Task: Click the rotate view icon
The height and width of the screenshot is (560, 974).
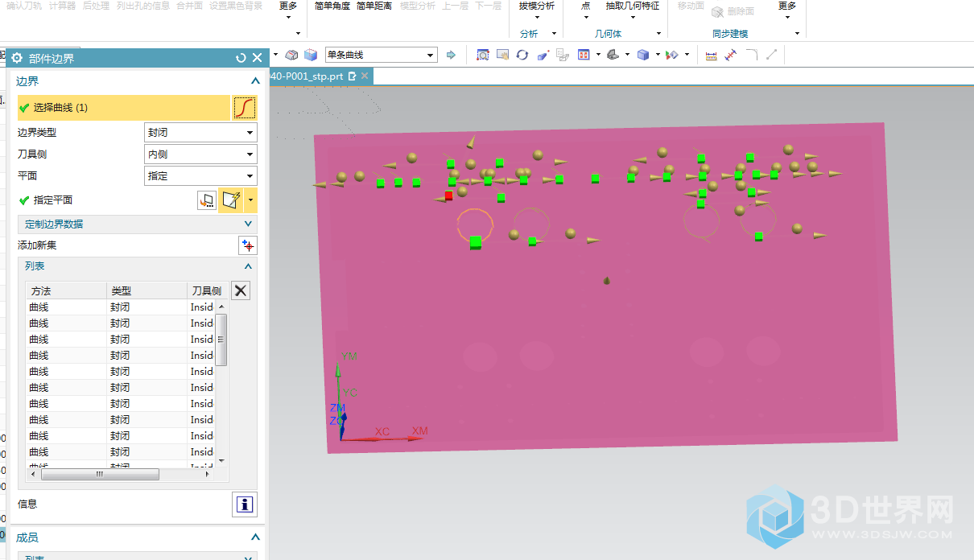Action: [522, 56]
